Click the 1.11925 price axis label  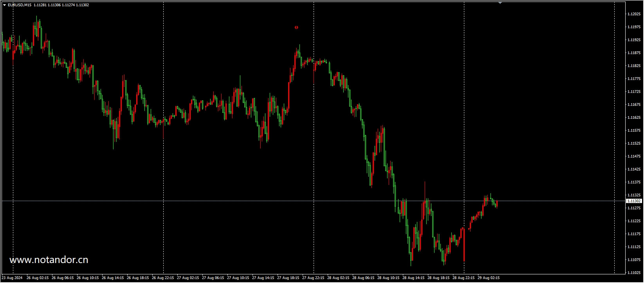(x=634, y=40)
